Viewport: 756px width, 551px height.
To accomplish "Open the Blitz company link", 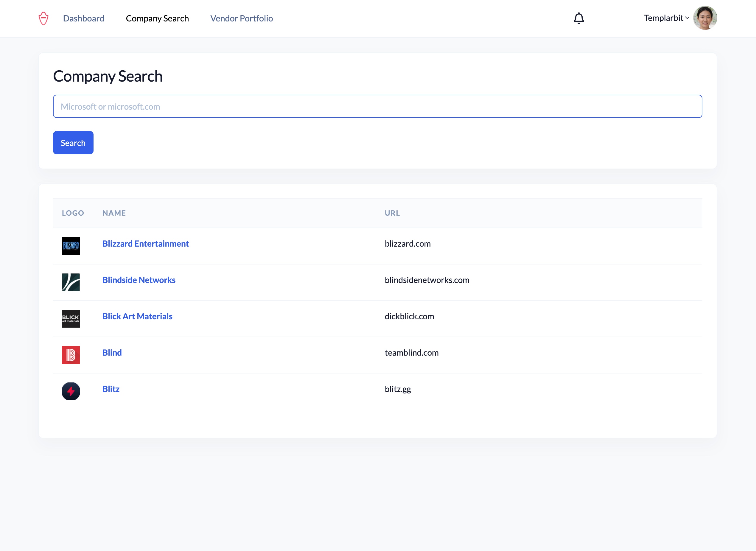I will 111,389.
